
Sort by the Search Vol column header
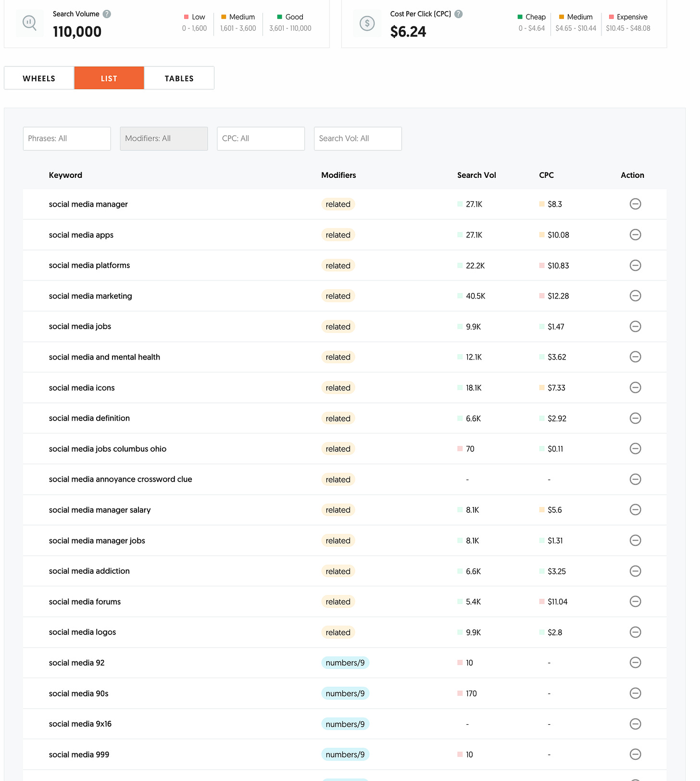coord(476,175)
